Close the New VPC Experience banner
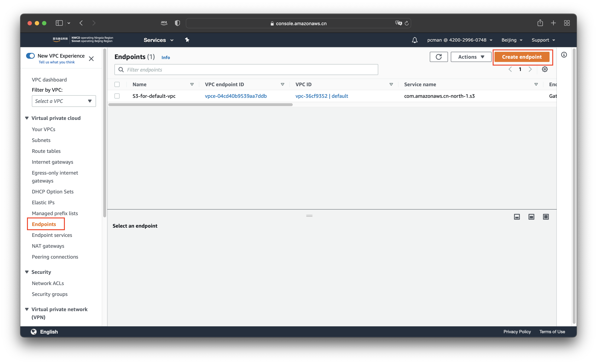The image size is (597, 364). (91, 59)
